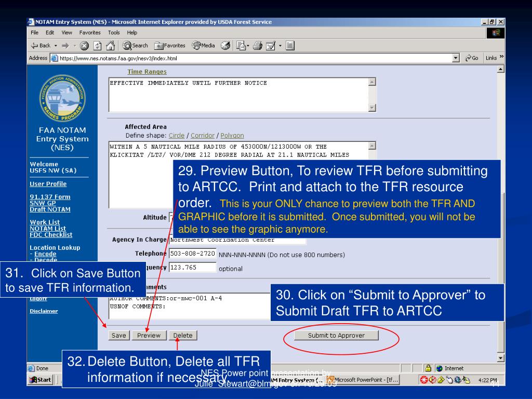Open the User Profile sidebar link
Screen dimensions: 532x399
tap(48, 184)
